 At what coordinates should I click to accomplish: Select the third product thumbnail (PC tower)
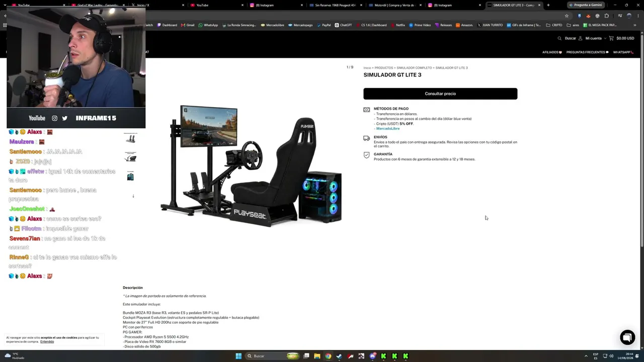(x=131, y=176)
